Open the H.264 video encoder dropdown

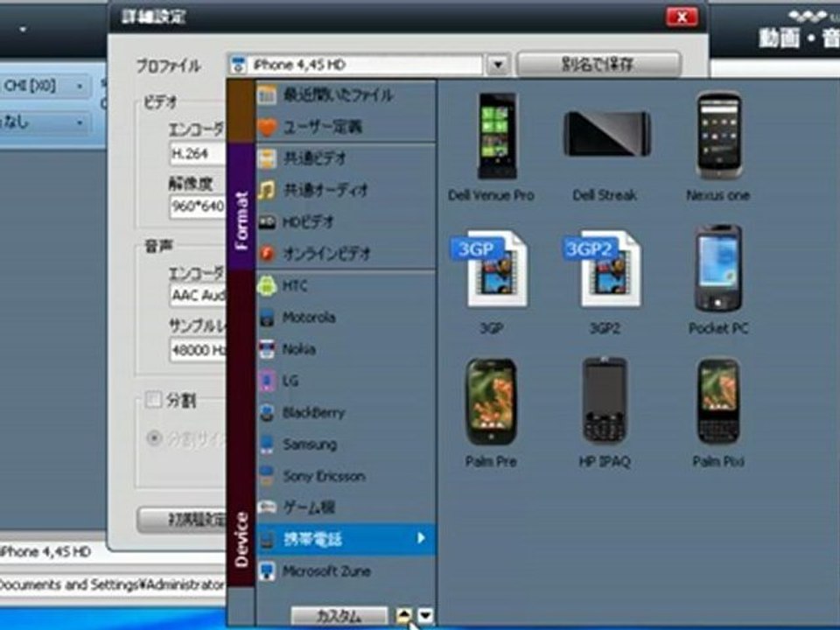(x=198, y=154)
